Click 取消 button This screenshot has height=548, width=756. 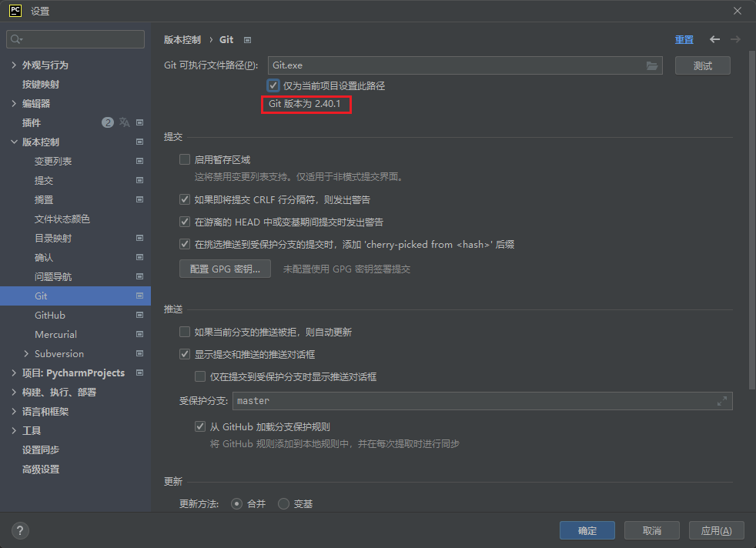[x=652, y=530]
